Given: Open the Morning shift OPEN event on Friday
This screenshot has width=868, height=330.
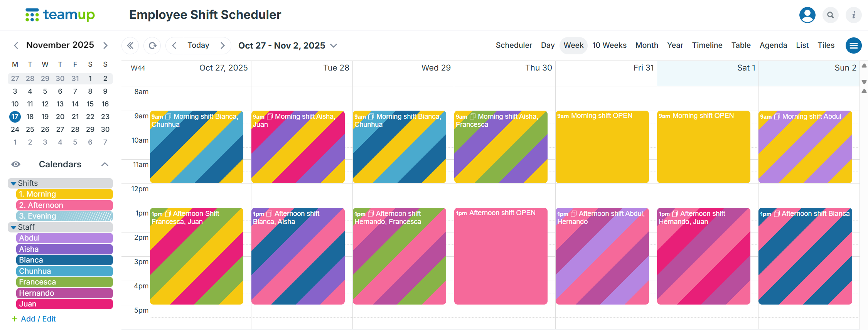Looking at the screenshot, I should (x=602, y=146).
